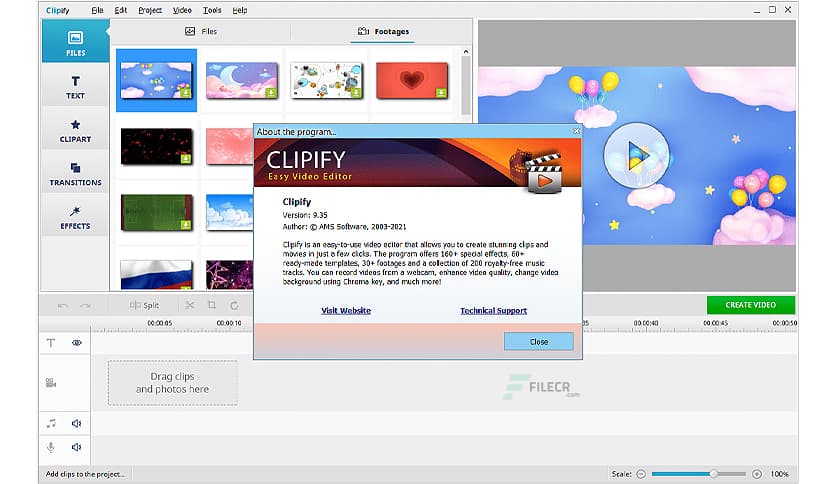The width and height of the screenshot is (836, 484).
Task: Click the footage list scrollbar up arrow
Action: (465, 52)
